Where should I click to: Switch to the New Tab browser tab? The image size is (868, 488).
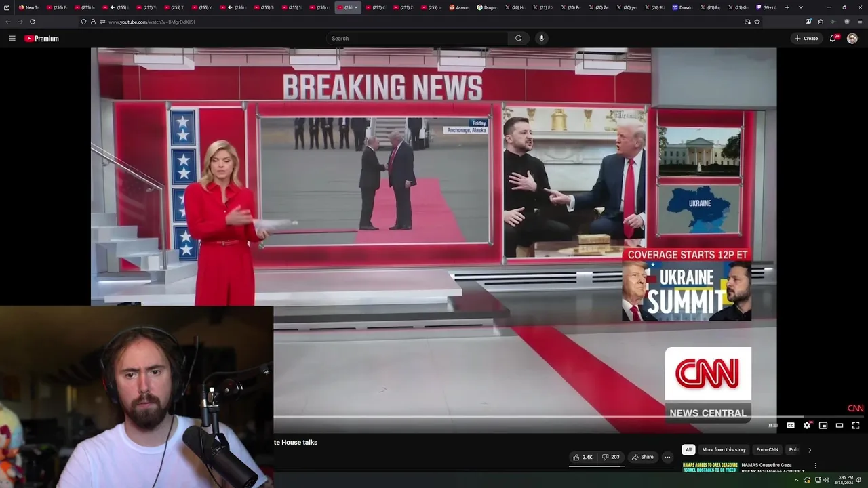[28, 7]
